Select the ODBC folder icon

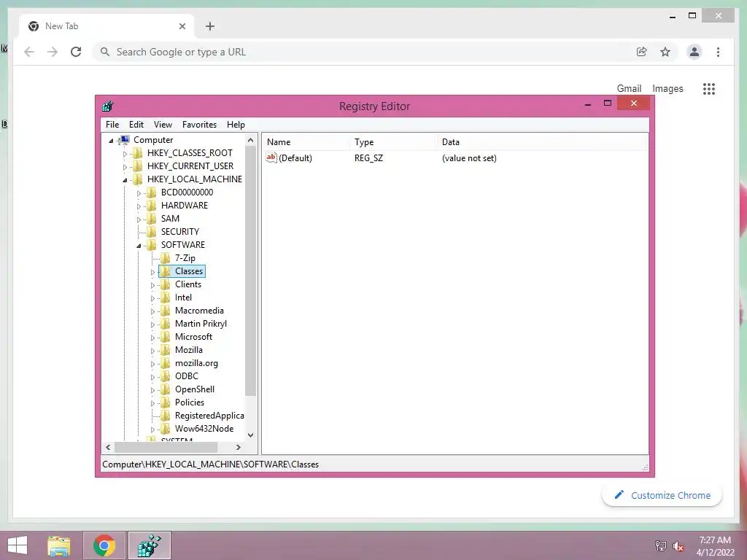coord(166,376)
